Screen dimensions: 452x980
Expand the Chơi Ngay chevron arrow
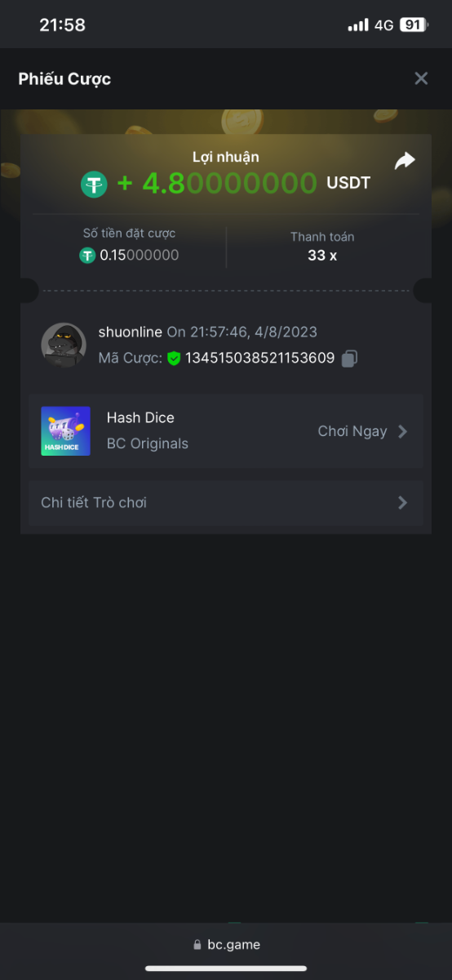tap(402, 431)
